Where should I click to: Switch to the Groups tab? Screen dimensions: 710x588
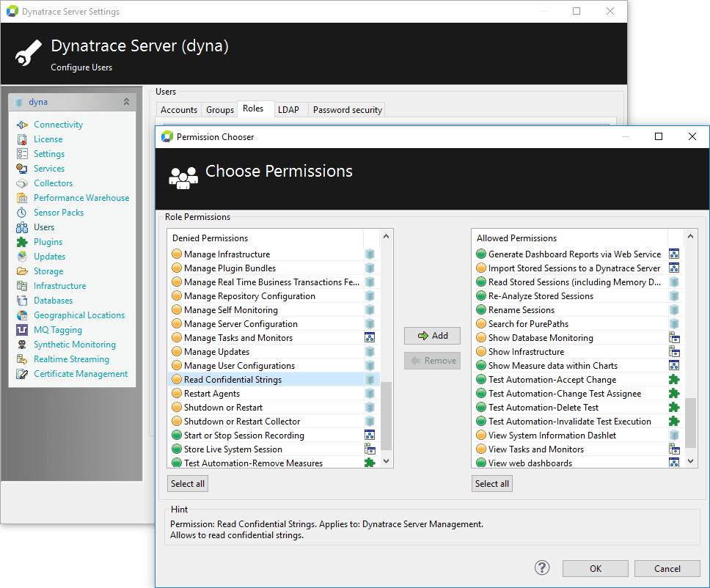pyautogui.click(x=219, y=110)
